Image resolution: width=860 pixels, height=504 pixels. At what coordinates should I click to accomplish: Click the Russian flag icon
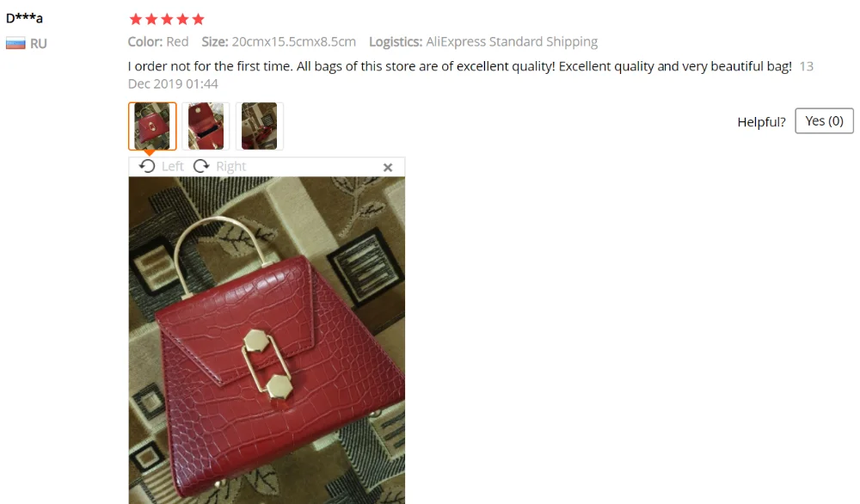pyautogui.click(x=15, y=43)
